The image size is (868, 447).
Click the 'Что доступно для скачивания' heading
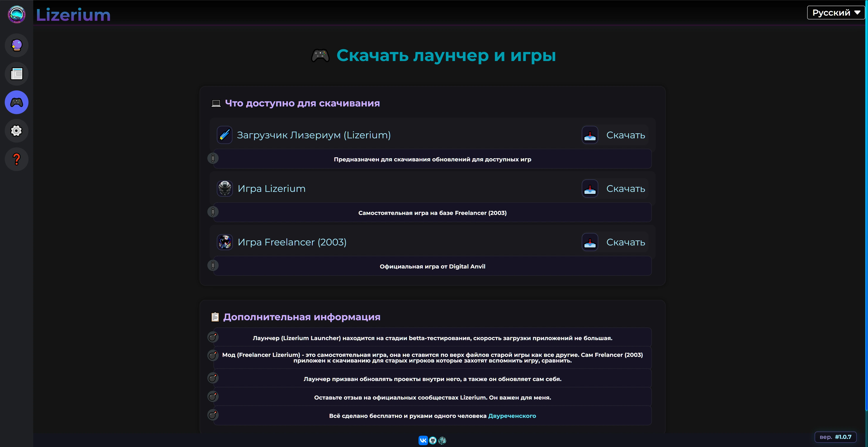pyautogui.click(x=302, y=103)
